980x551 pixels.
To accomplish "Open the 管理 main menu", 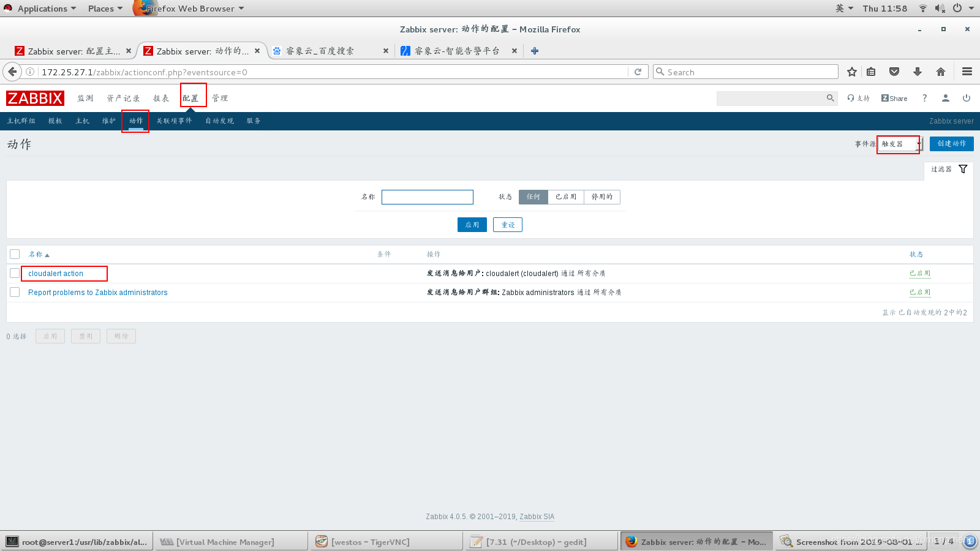I will tap(220, 98).
